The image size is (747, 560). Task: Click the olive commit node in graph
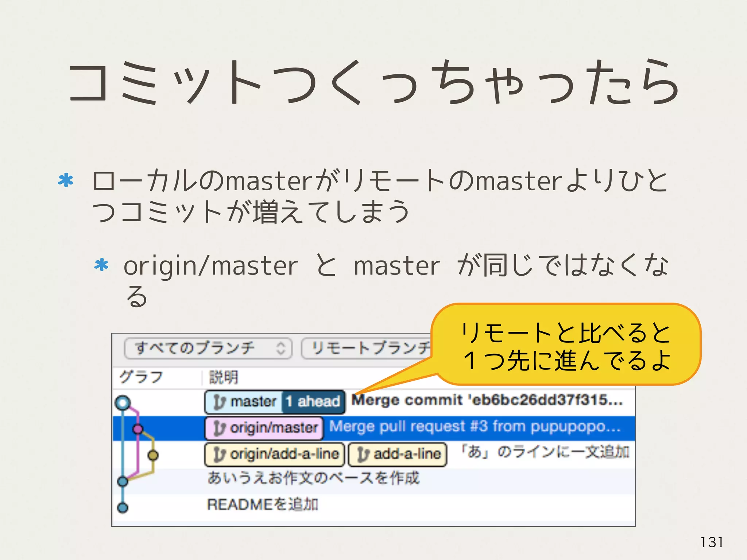tap(153, 455)
